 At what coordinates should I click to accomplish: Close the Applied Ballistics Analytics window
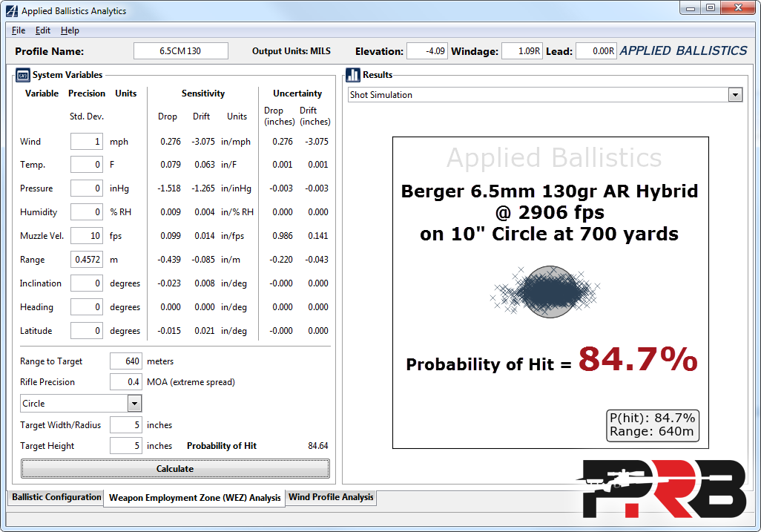pyautogui.click(x=738, y=8)
